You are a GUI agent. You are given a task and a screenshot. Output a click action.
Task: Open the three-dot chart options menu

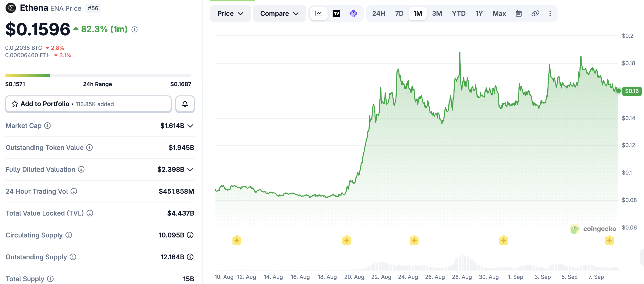[x=550, y=14]
